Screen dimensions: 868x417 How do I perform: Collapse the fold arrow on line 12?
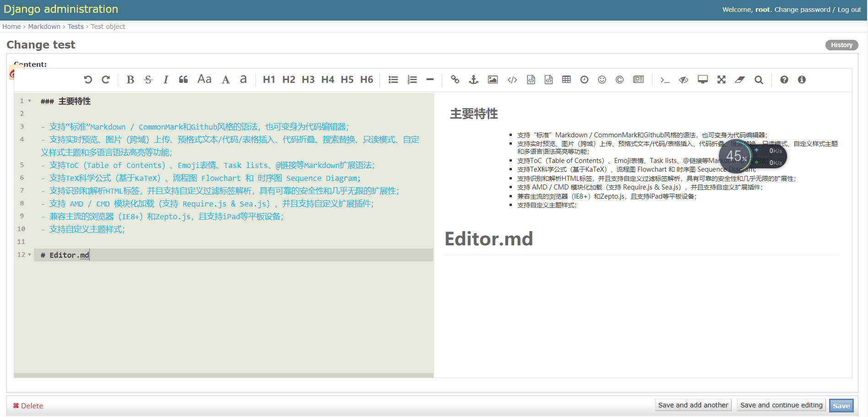point(30,255)
